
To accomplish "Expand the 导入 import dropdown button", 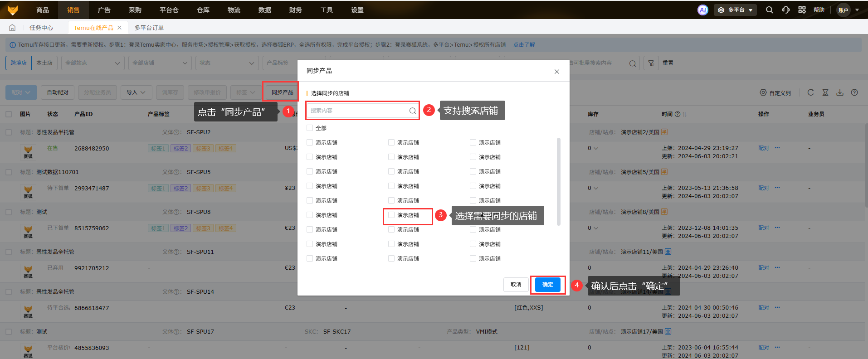I will 136,92.
